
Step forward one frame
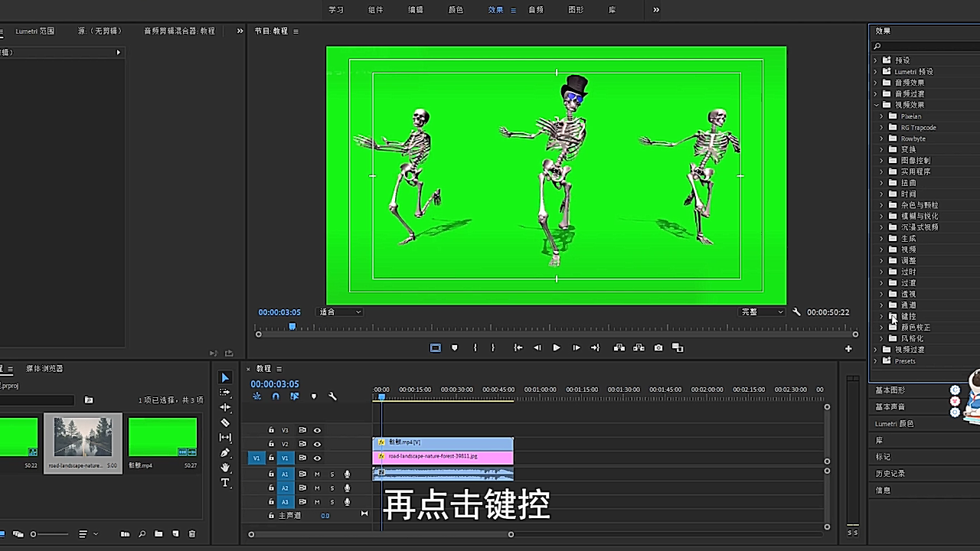577,347
